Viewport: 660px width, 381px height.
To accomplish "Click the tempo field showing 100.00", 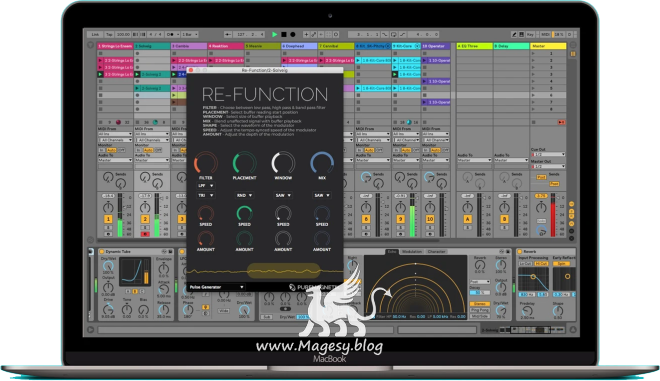I will (123, 35).
